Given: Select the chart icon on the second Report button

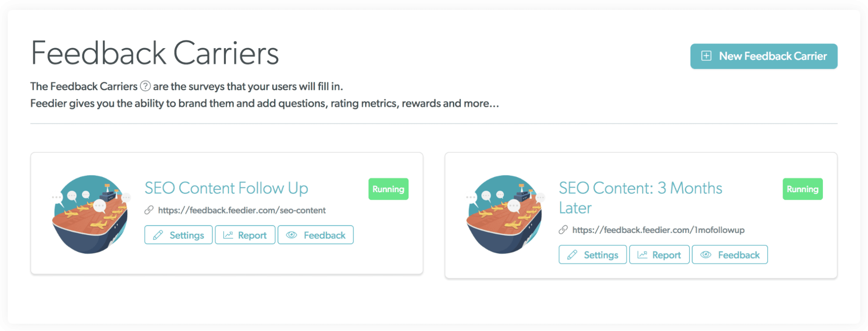Looking at the screenshot, I should (x=642, y=254).
